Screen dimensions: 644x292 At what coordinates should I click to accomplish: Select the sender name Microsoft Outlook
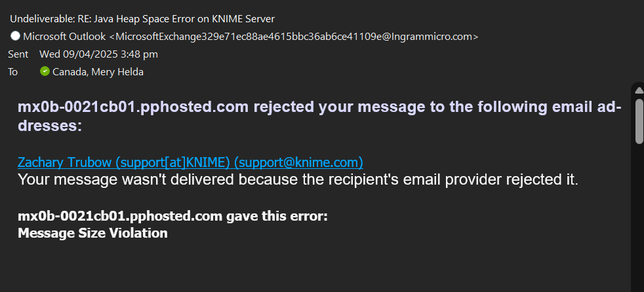click(64, 37)
